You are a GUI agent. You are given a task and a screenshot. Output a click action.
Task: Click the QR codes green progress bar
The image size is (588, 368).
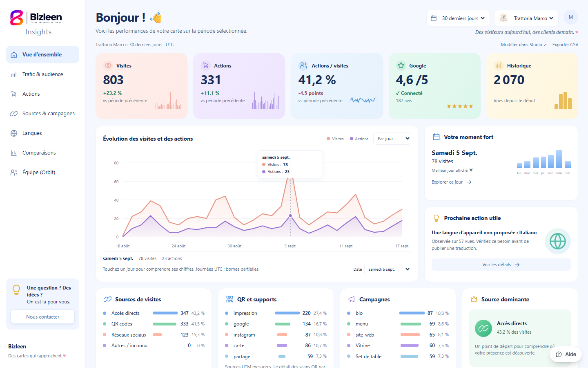(165, 324)
